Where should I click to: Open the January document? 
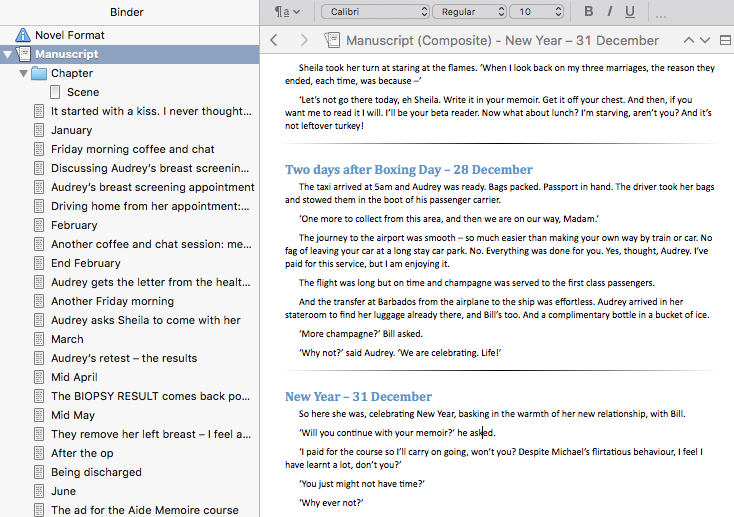coord(72,130)
